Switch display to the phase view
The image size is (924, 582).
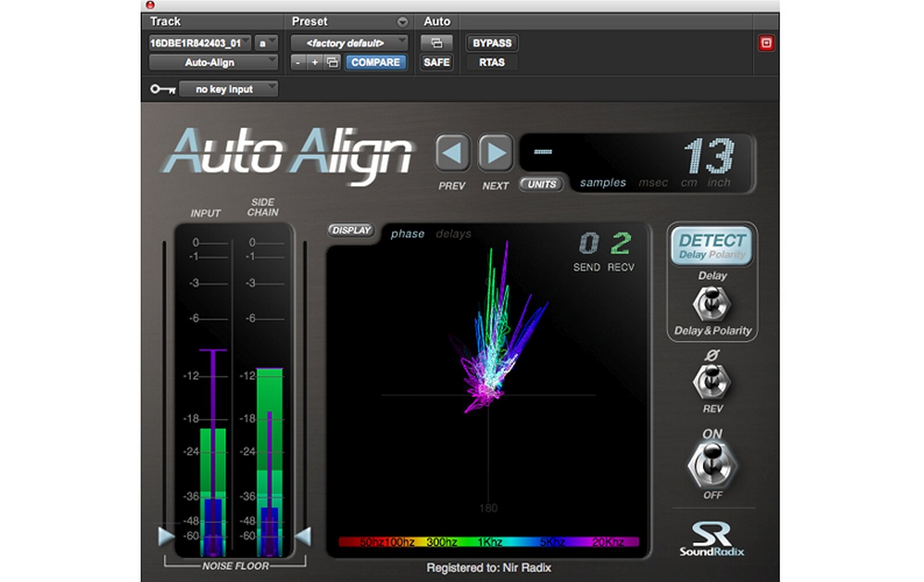pyautogui.click(x=407, y=233)
